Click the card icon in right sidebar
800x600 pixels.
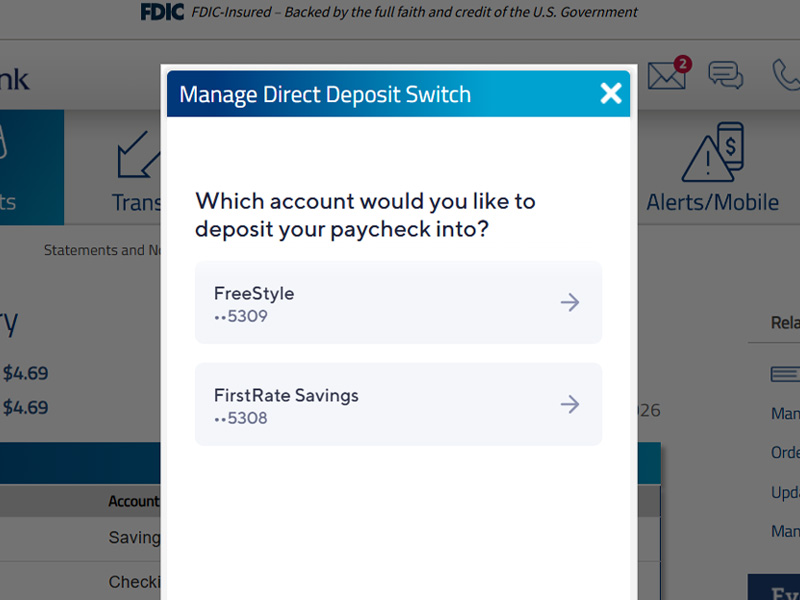[x=784, y=374]
